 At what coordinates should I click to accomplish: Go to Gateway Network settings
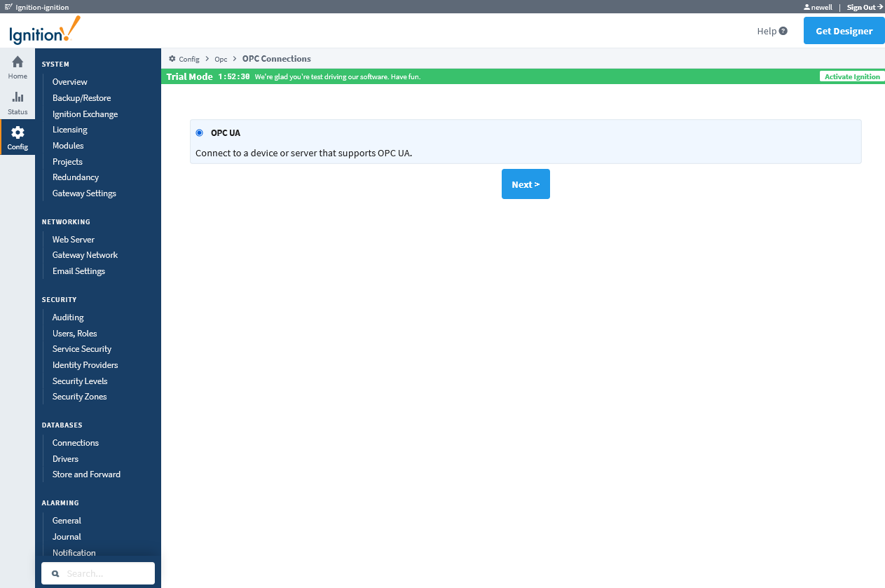coord(85,255)
